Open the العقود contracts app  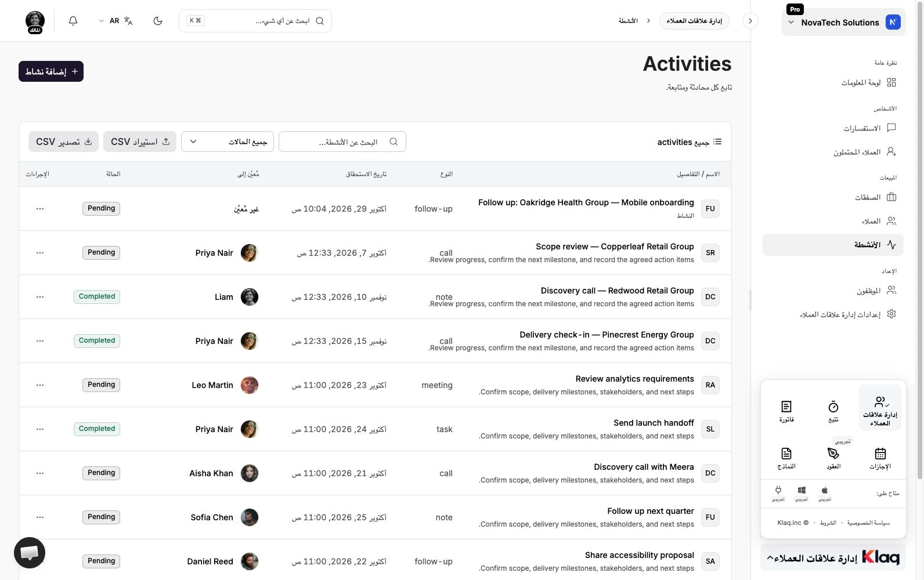click(x=833, y=458)
